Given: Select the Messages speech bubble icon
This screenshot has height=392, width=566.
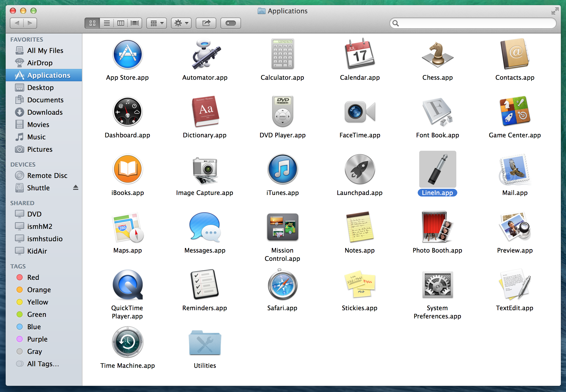Looking at the screenshot, I should 205,227.
